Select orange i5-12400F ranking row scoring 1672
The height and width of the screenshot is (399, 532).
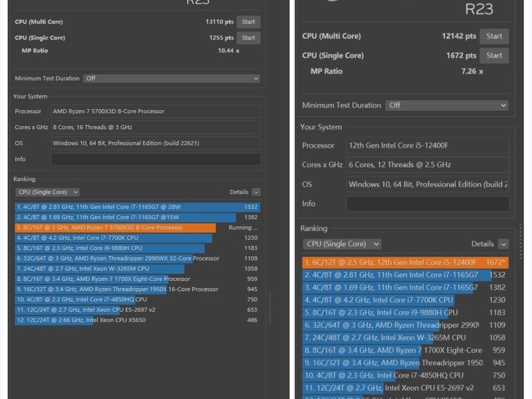406,262
